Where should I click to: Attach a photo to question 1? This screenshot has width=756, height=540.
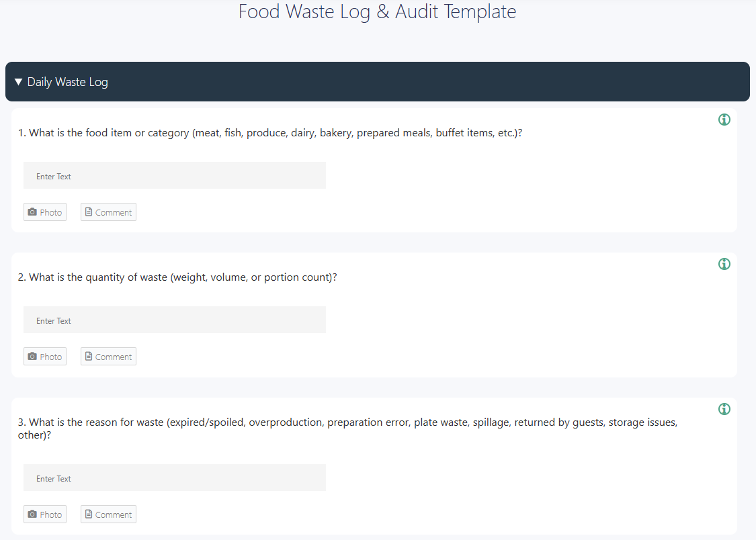45,212
